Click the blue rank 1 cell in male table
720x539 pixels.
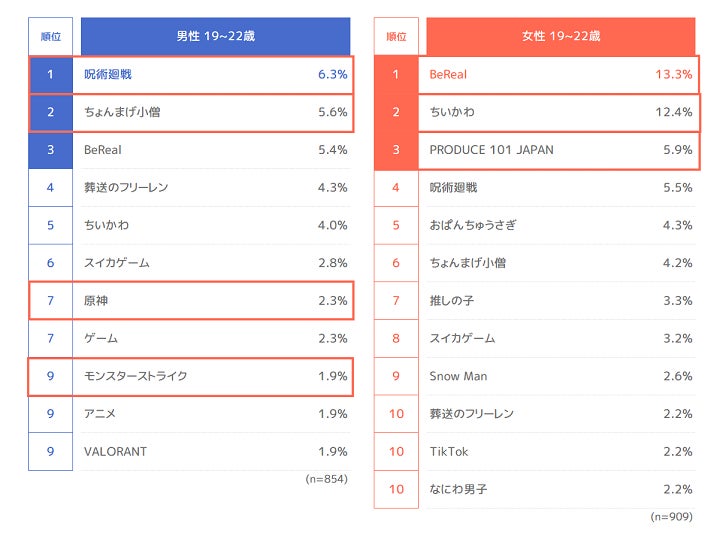tap(51, 74)
